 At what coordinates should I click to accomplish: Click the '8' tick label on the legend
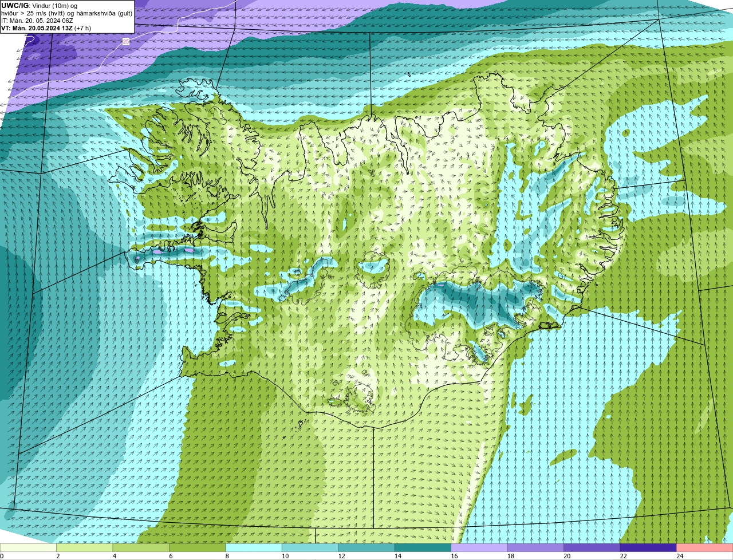[227, 556]
